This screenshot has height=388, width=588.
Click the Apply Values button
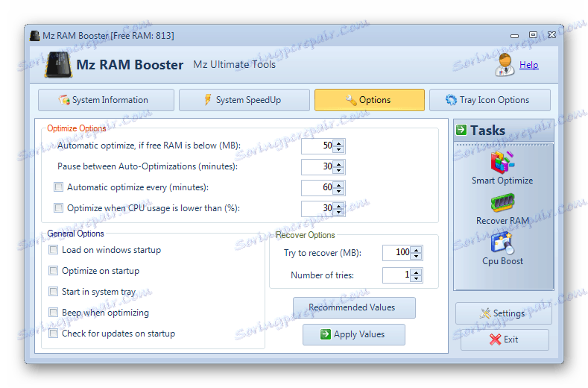pos(354,334)
